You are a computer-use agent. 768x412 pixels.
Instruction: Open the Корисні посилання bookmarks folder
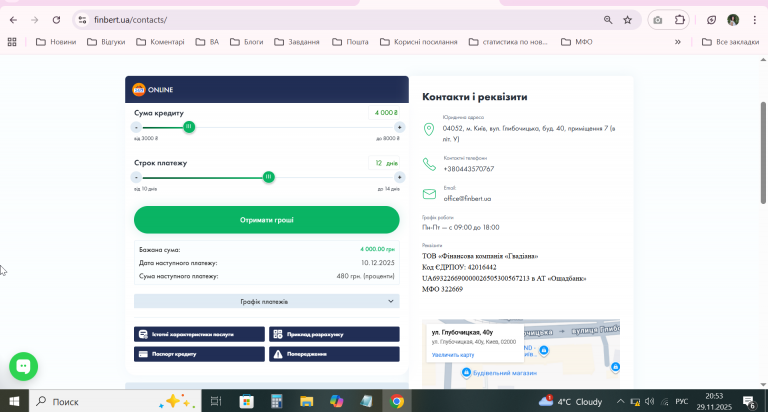coord(419,42)
